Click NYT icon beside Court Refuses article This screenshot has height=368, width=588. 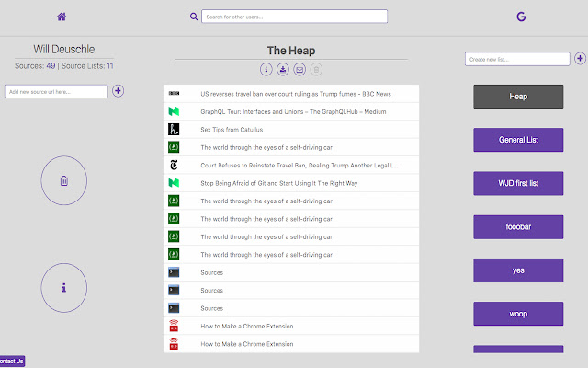click(174, 166)
